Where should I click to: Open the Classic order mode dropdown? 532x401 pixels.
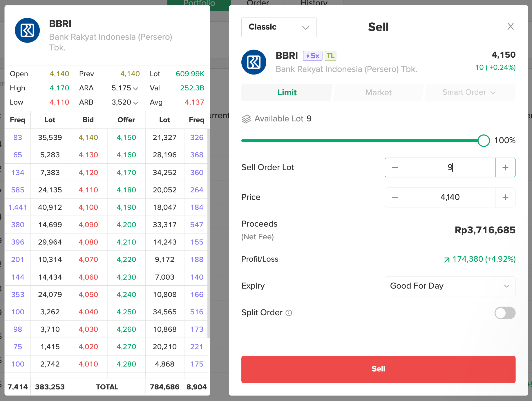[x=279, y=27]
